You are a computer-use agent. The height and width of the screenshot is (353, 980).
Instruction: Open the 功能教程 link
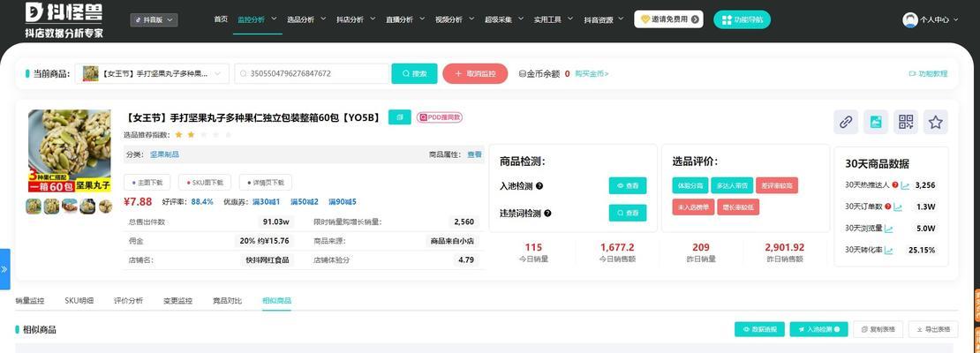[928, 74]
